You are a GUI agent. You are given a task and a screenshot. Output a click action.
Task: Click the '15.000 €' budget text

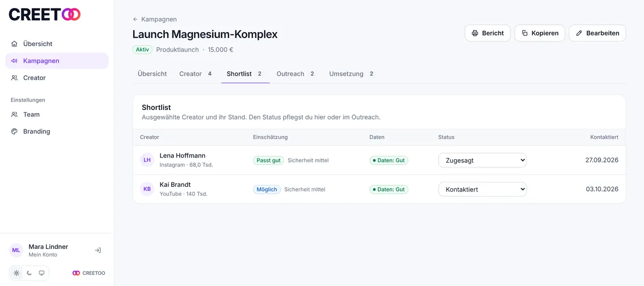click(221, 50)
